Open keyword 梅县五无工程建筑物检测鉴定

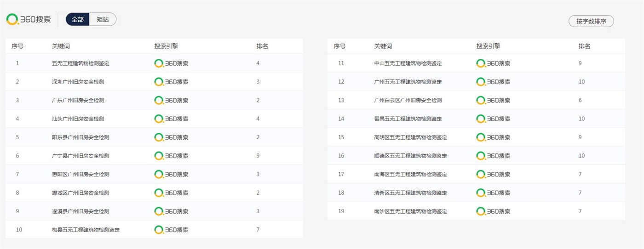[x=86, y=230]
